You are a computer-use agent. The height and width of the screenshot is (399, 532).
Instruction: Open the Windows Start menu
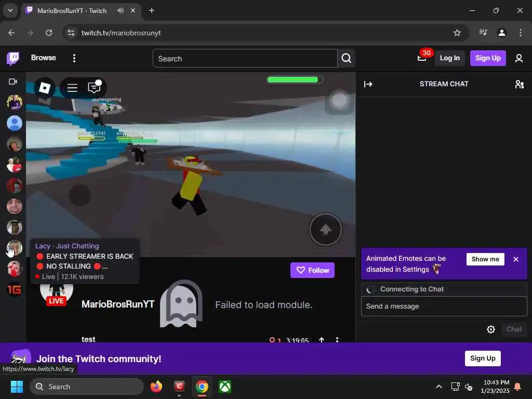coord(17,387)
